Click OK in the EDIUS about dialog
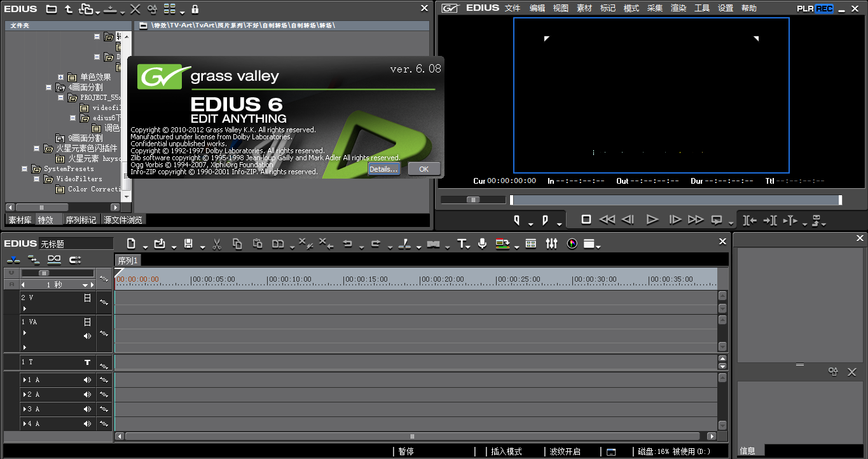The width and height of the screenshot is (868, 459). (424, 168)
